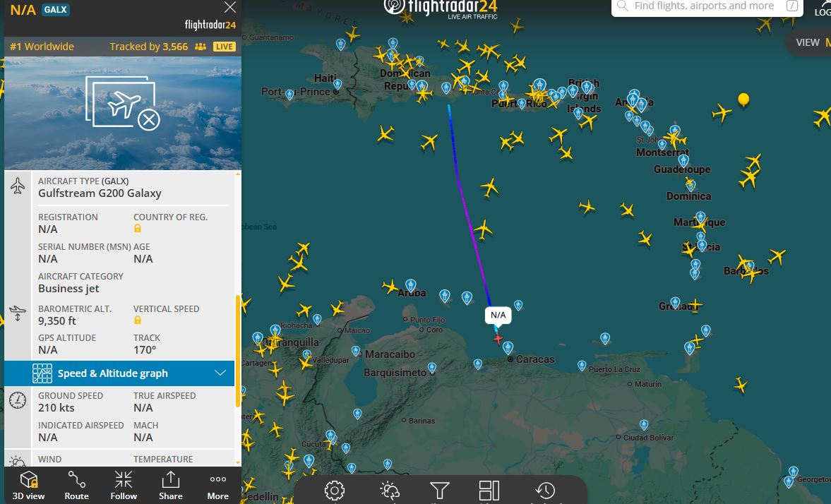Click the LIVE badge
Screen dimensions: 831x504
point(225,47)
